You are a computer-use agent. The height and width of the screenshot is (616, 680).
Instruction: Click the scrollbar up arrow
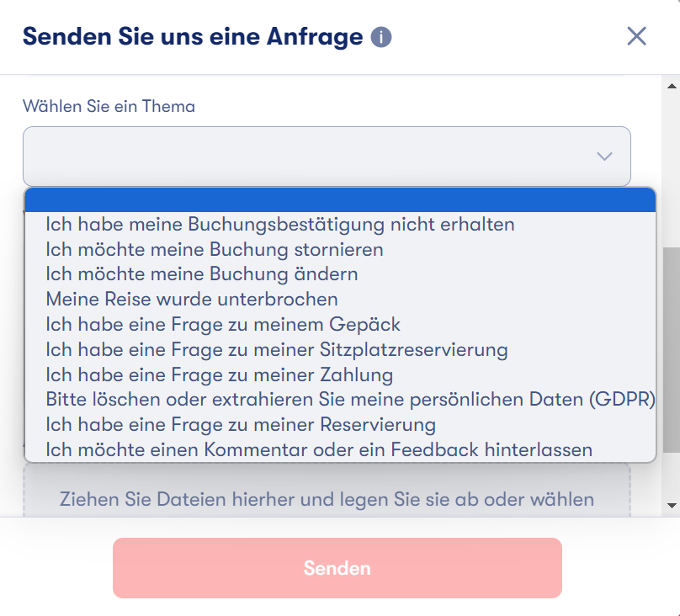click(x=672, y=86)
